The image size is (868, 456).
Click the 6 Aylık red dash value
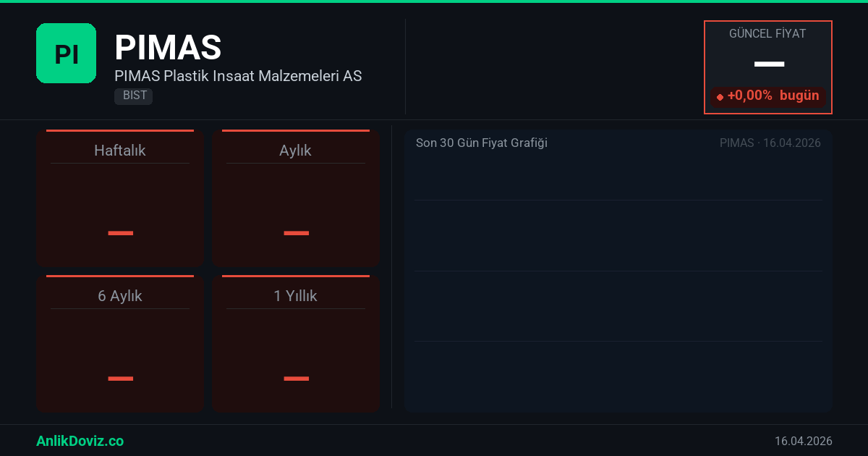click(x=120, y=379)
